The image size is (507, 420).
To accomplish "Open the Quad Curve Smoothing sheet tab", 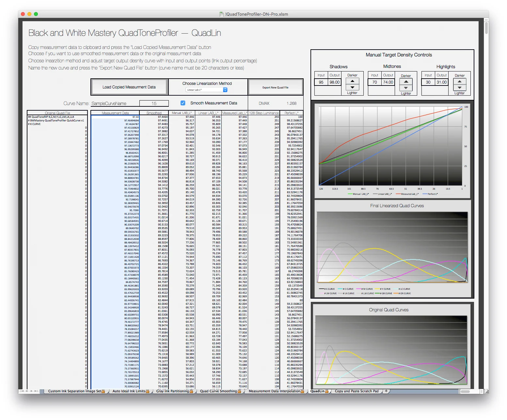I will [x=220, y=391].
